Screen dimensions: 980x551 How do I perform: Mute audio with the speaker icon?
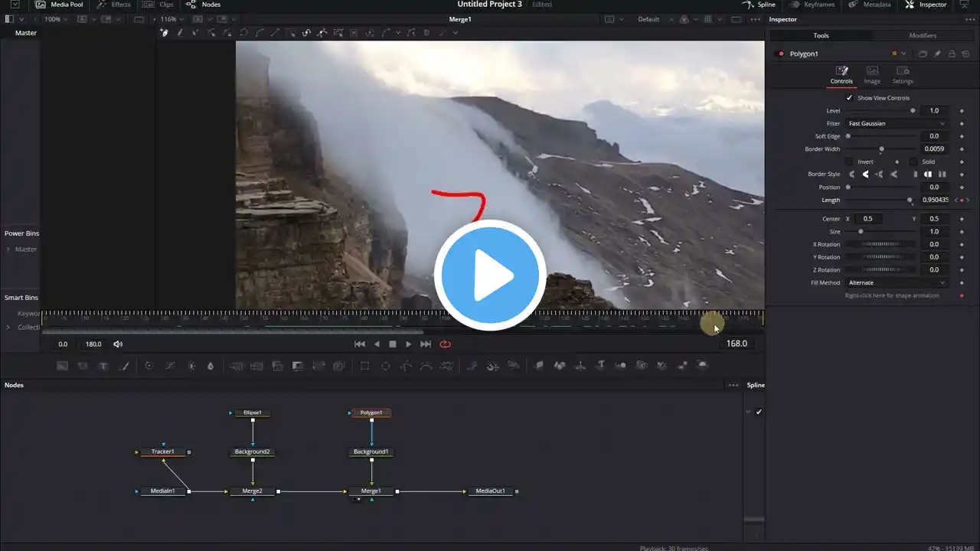tap(118, 344)
